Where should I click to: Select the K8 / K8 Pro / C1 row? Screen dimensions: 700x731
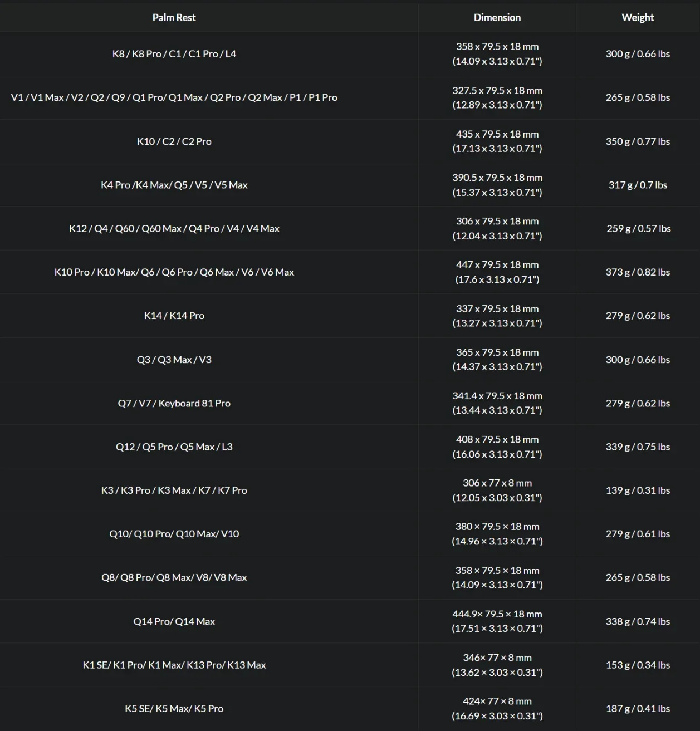350,54
